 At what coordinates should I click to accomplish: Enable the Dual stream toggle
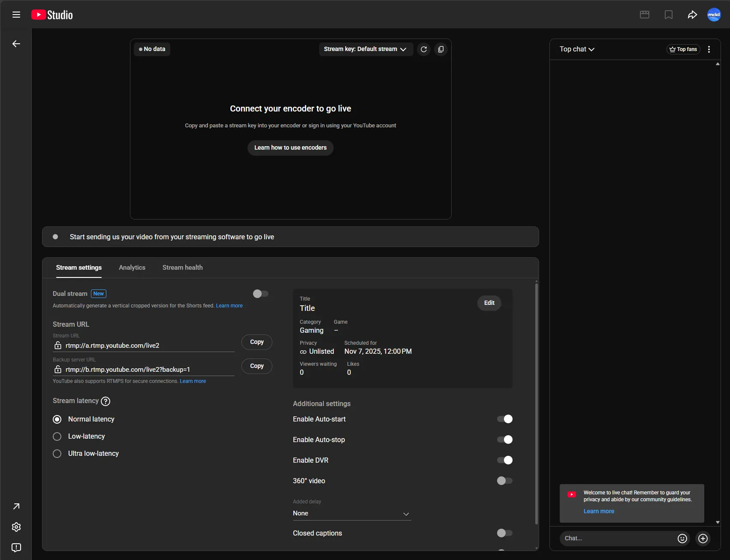tap(261, 293)
